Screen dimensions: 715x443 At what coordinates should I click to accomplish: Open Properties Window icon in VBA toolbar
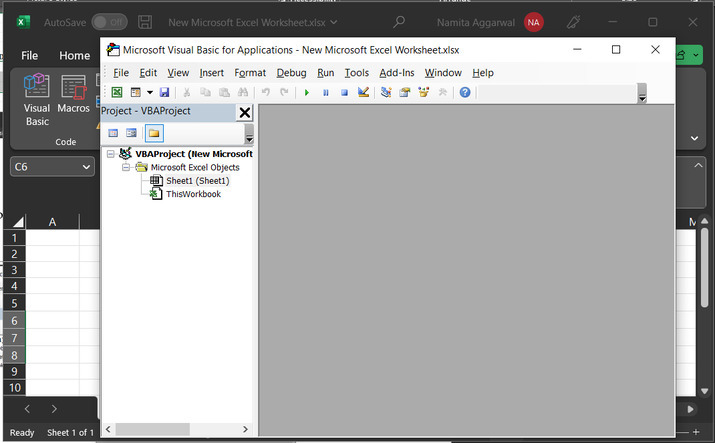405,93
